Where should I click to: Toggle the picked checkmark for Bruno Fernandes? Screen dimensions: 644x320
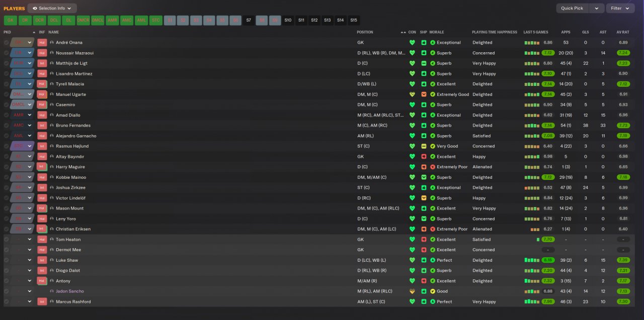tap(6, 126)
